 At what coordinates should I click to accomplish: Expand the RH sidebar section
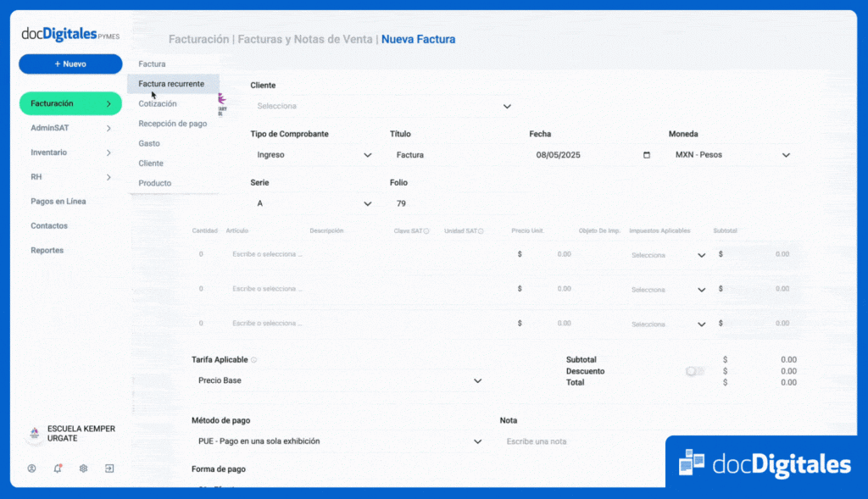[x=70, y=177]
